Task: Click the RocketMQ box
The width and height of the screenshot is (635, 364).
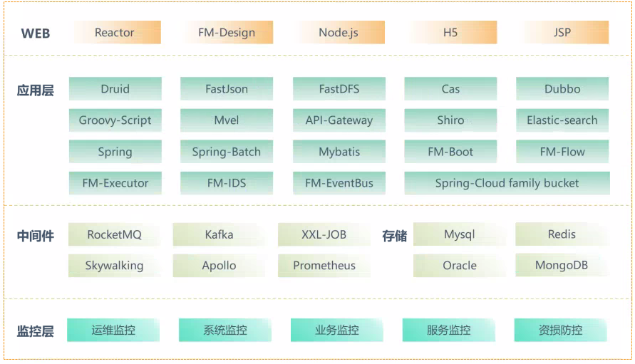Action: [x=115, y=234]
